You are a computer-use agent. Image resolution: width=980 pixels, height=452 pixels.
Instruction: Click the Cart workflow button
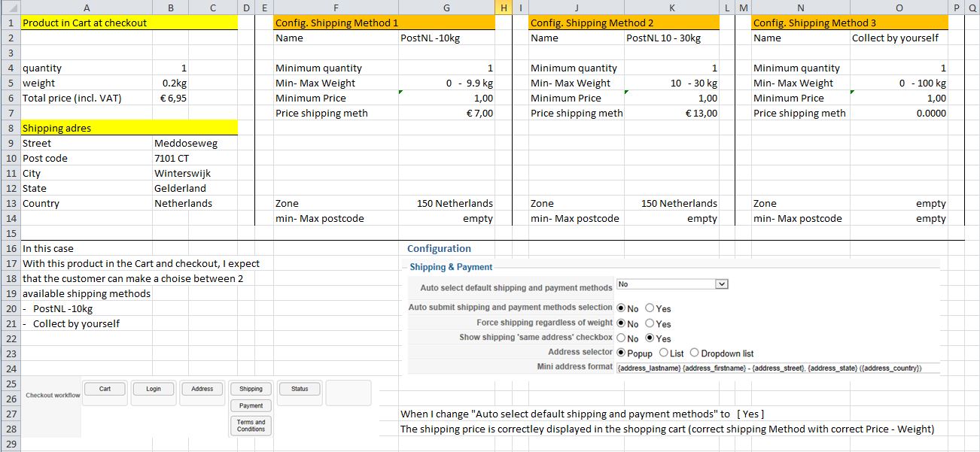(105, 389)
